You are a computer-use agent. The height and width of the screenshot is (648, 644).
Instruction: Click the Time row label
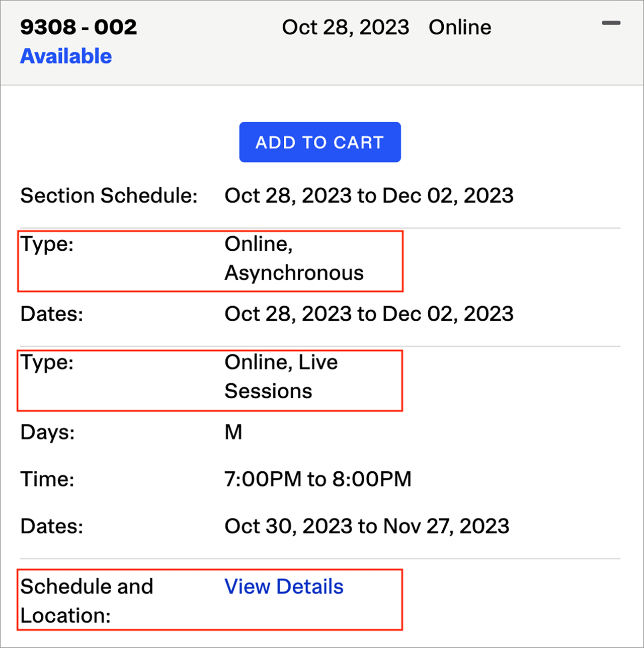tap(47, 479)
